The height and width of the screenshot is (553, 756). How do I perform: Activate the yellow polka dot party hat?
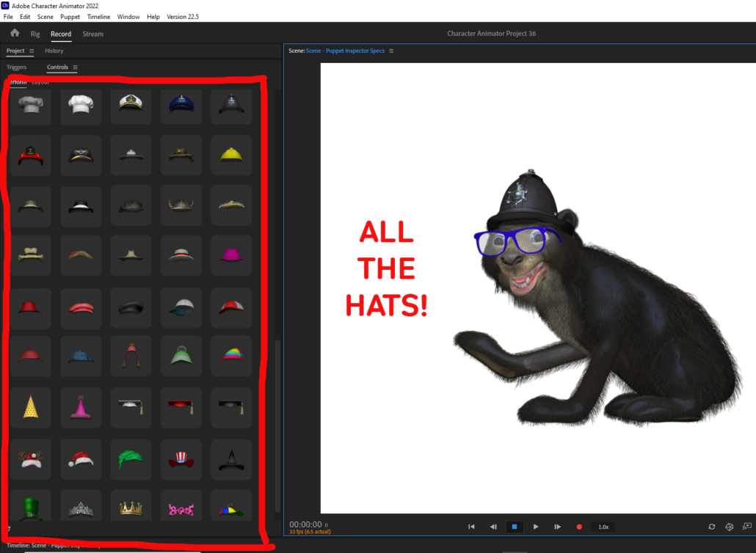point(31,408)
